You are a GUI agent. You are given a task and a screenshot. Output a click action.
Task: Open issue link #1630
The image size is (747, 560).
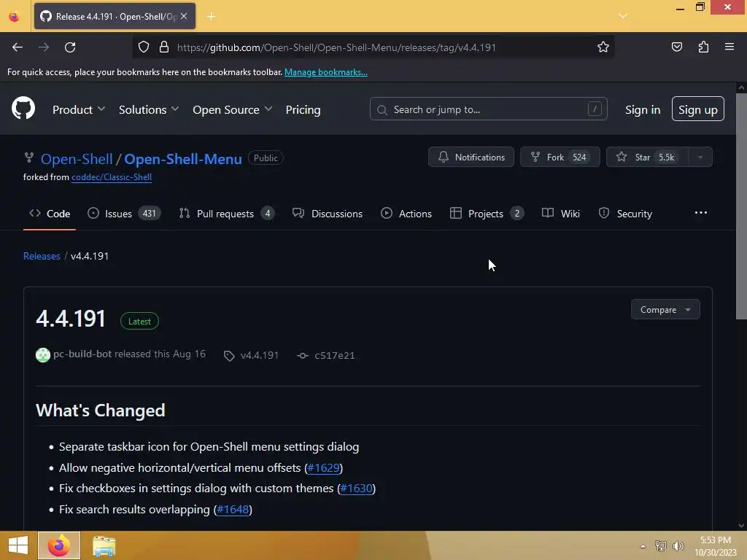click(x=356, y=489)
